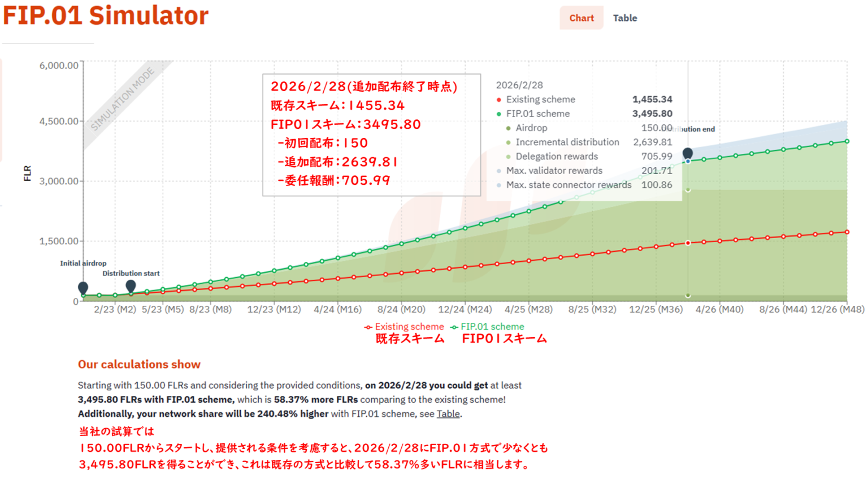868x479 pixels.
Task: Click the Distribution start pin marker
Action: [x=131, y=286]
